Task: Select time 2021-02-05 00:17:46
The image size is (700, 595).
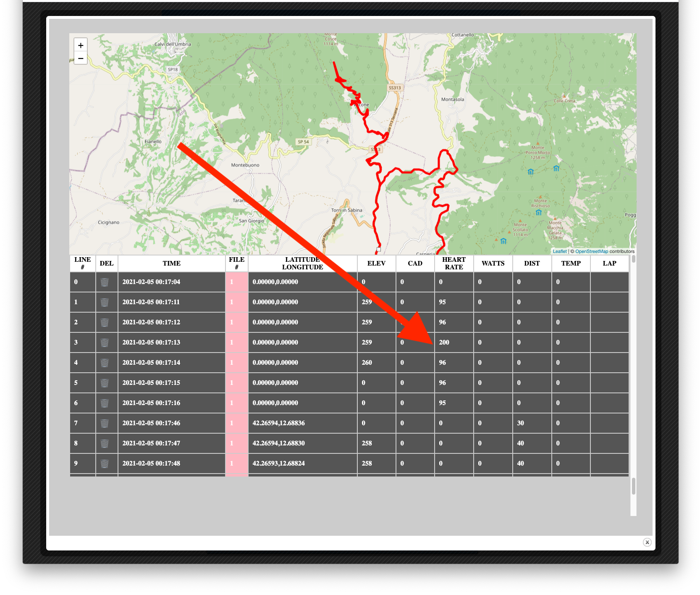Action: click(x=151, y=423)
